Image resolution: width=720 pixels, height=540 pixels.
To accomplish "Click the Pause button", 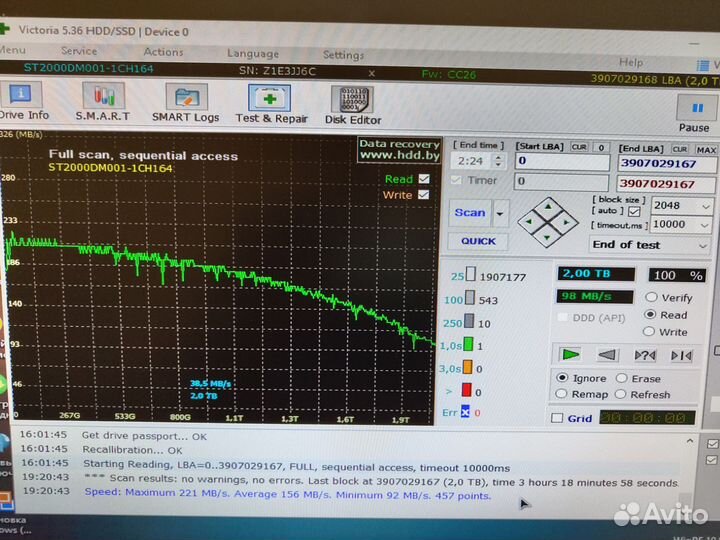I will [694, 114].
